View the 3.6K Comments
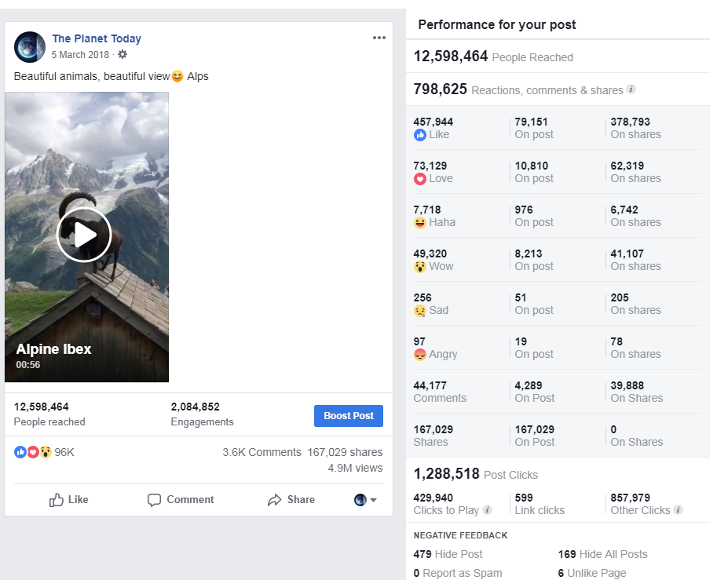728x580 pixels. point(262,452)
